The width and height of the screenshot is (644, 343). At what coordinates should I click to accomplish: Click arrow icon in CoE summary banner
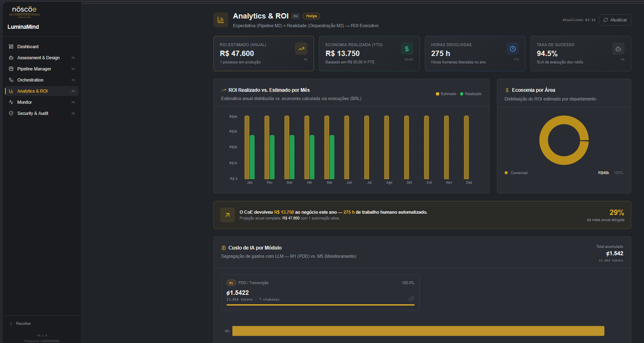pos(227,215)
